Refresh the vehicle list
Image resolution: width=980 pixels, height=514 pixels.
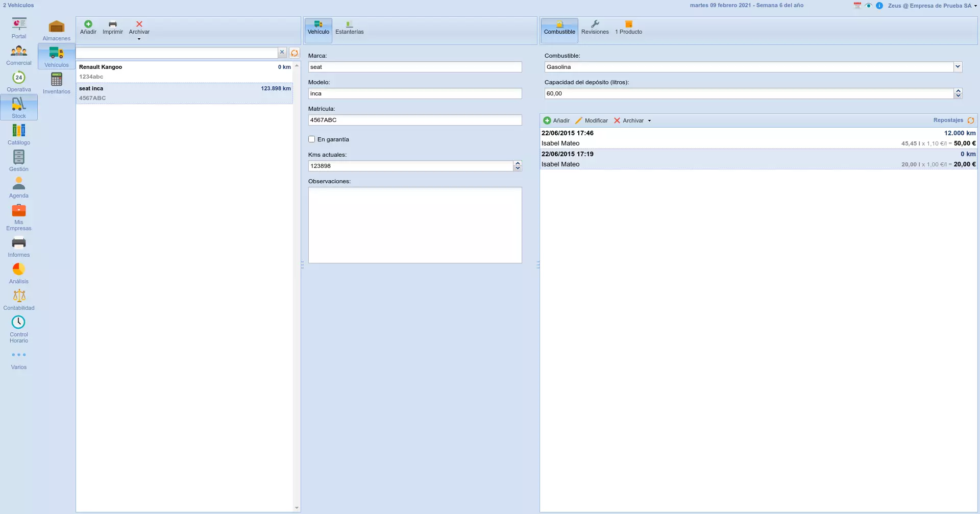point(295,53)
